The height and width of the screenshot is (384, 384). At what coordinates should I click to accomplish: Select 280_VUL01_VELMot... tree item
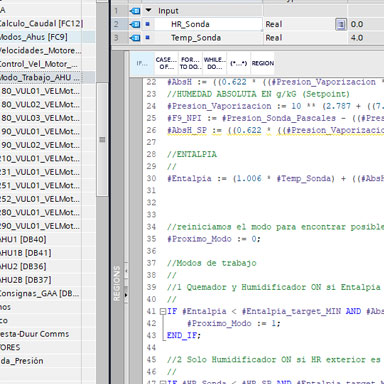40,213
